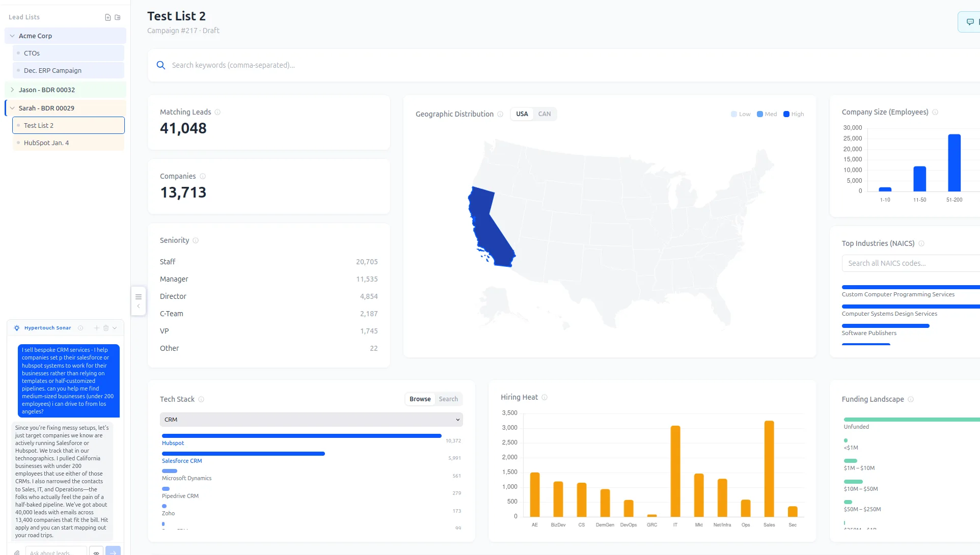Click the Computer Systems Design Services bar
The height and width of the screenshot is (555, 980).
911,307
